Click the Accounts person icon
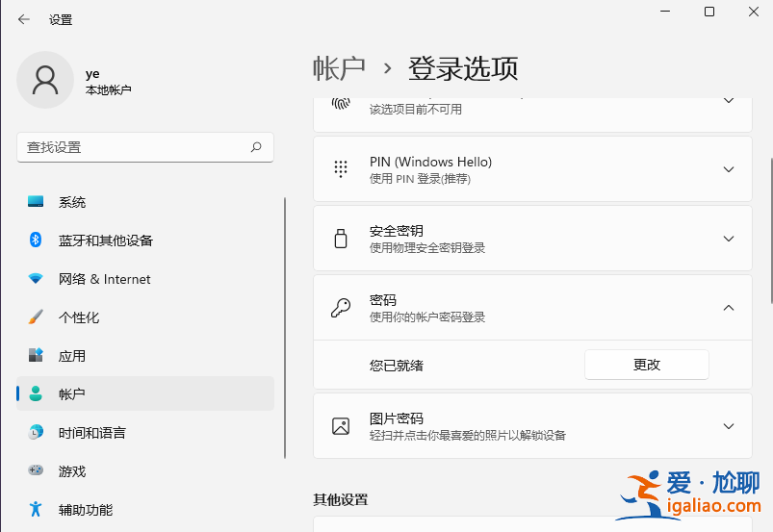773x532 pixels. pyautogui.click(x=36, y=393)
